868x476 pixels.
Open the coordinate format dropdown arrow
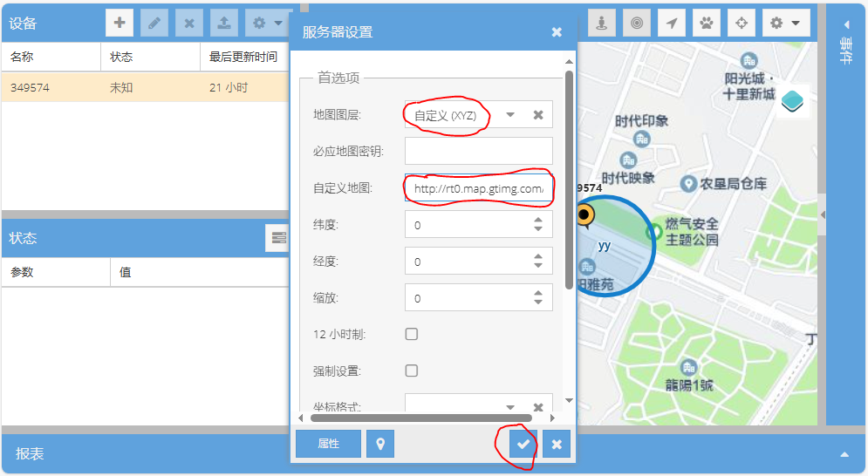(x=510, y=407)
